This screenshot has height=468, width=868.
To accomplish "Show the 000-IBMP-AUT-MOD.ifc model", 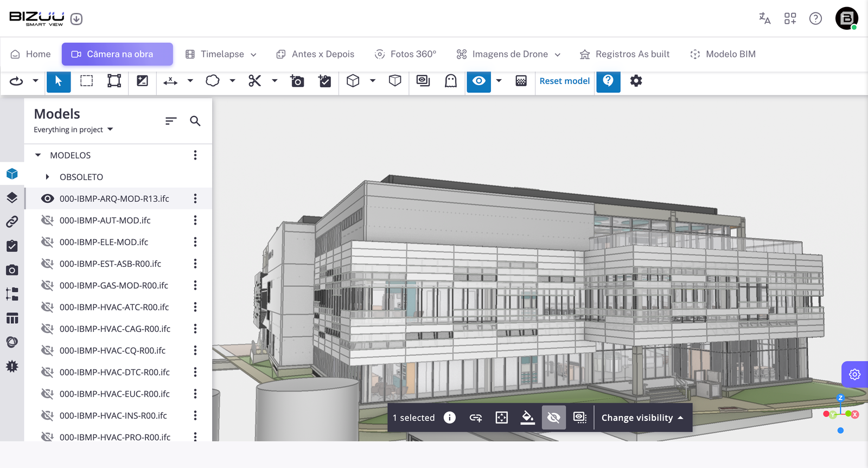I will pyautogui.click(x=48, y=220).
